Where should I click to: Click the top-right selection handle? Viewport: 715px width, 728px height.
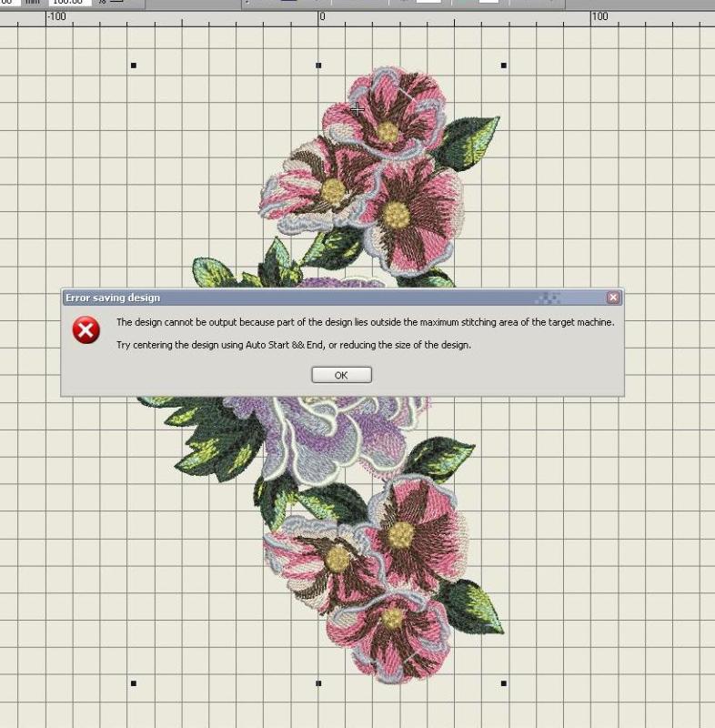coord(504,66)
